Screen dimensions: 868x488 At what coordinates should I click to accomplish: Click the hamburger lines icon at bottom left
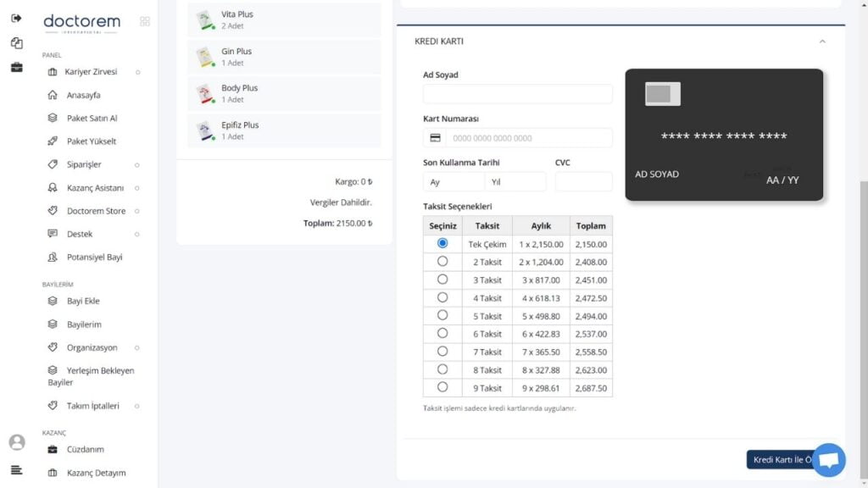point(17,470)
